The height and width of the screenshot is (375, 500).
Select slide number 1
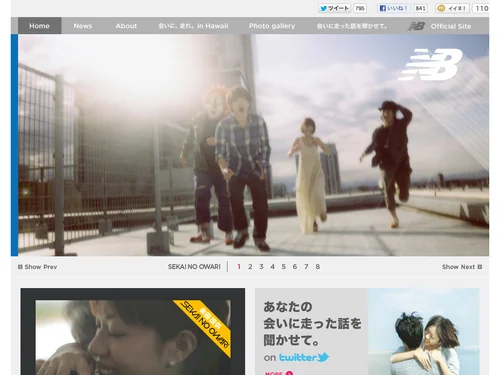tap(239, 267)
